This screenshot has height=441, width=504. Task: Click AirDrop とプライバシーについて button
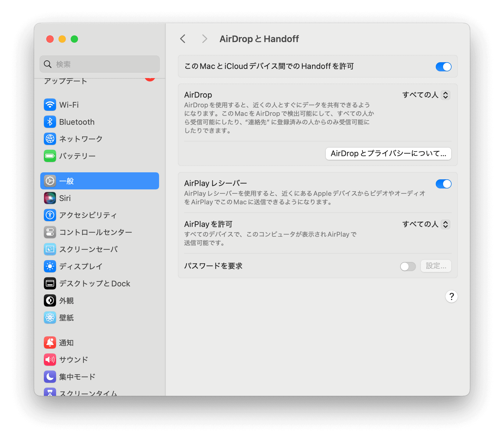pyautogui.click(x=389, y=154)
